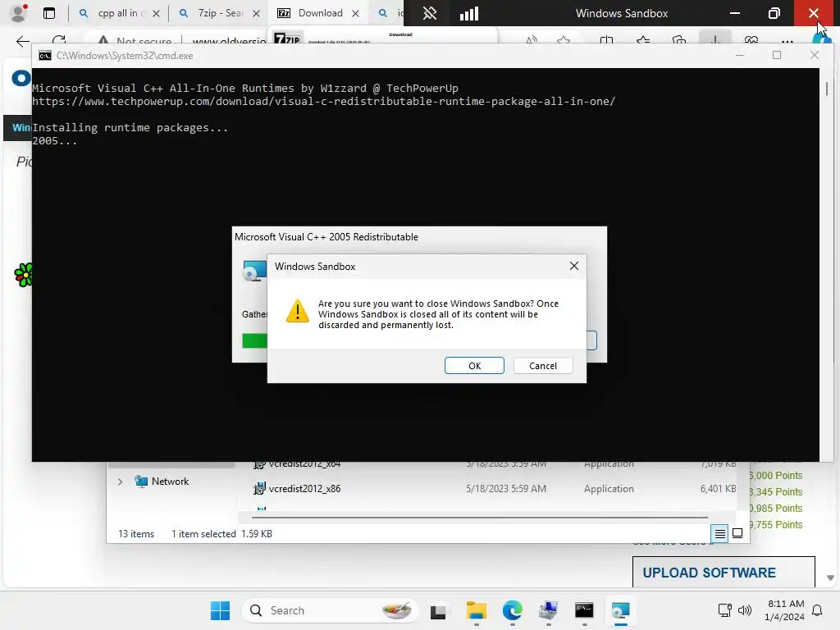The height and width of the screenshot is (630, 840).
Task: Open the Edge Downloads toolbar button
Action: pyautogui.click(x=714, y=39)
